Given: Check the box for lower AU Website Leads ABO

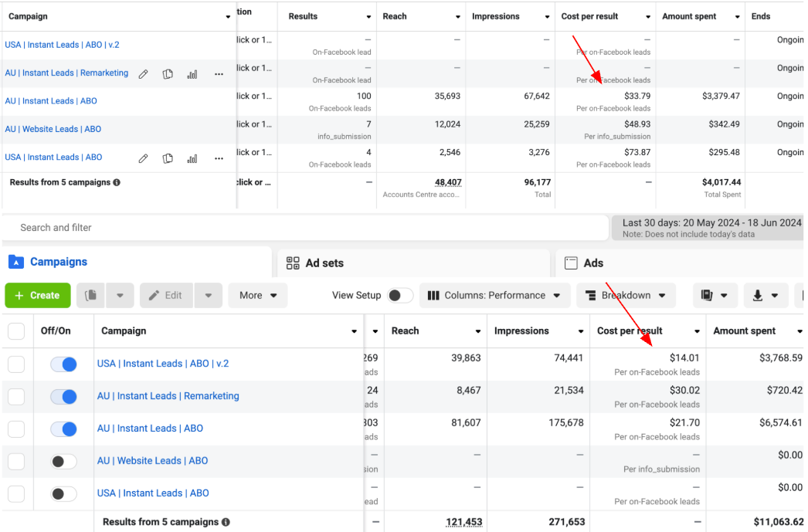Looking at the screenshot, I should (16, 462).
